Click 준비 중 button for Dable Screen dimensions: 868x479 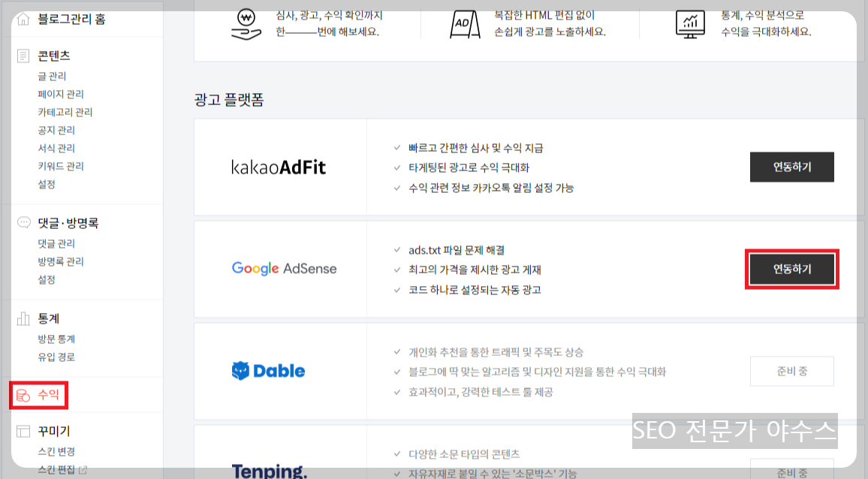791,371
